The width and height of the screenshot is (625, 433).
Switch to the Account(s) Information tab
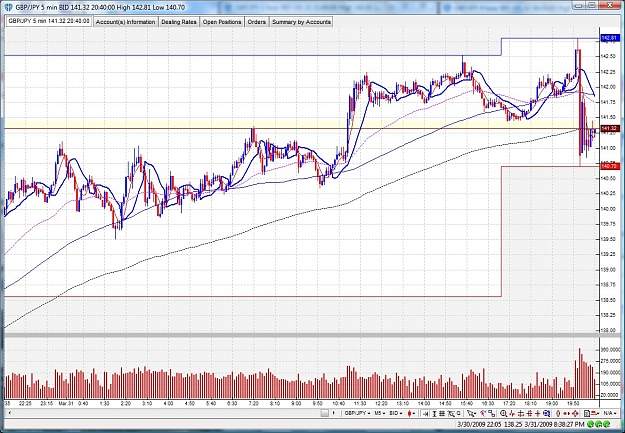click(x=126, y=22)
